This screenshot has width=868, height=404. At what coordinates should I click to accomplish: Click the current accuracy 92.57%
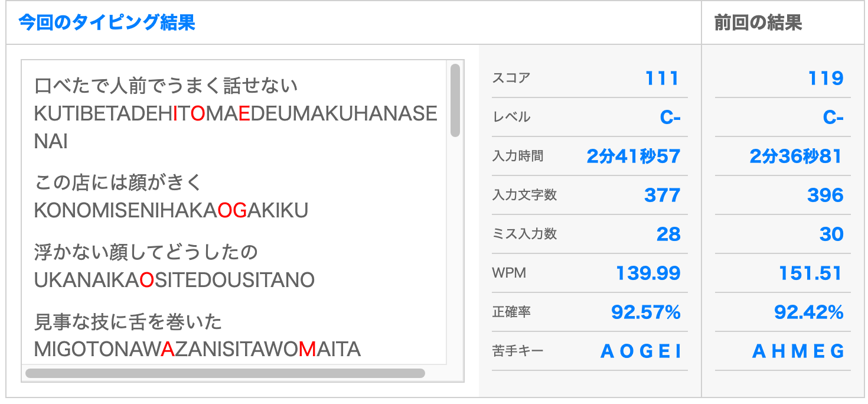[645, 312]
